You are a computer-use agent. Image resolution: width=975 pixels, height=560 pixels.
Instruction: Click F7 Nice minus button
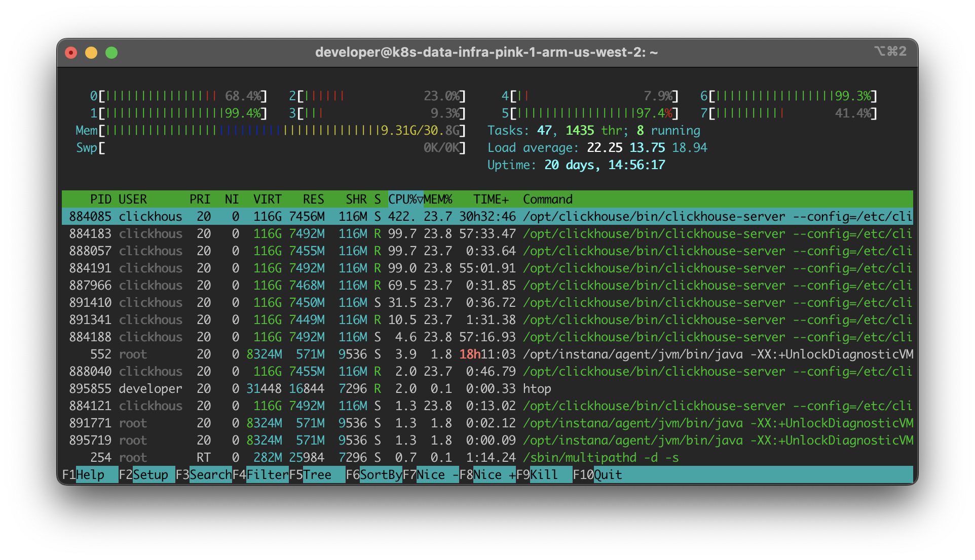[x=437, y=475]
